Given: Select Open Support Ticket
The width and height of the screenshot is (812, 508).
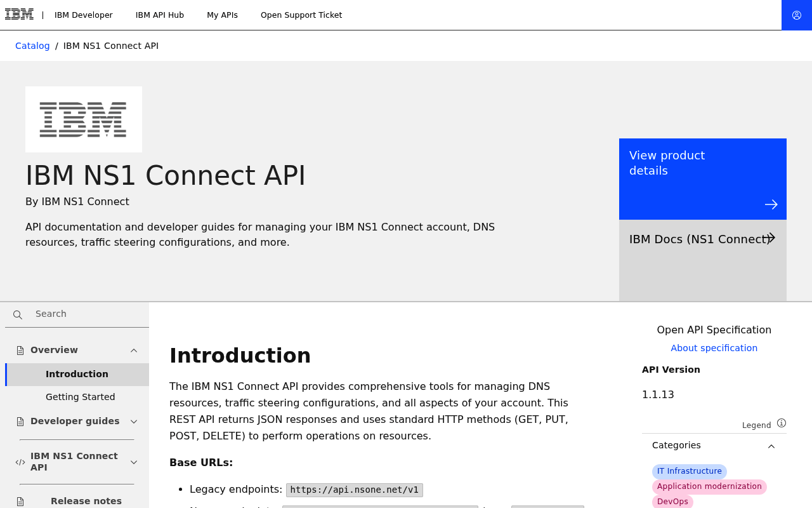Looking at the screenshot, I should tap(301, 15).
